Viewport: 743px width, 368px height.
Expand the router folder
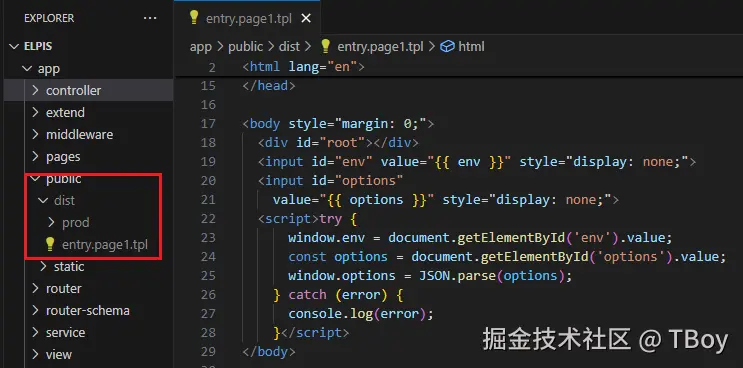pyautogui.click(x=35, y=288)
